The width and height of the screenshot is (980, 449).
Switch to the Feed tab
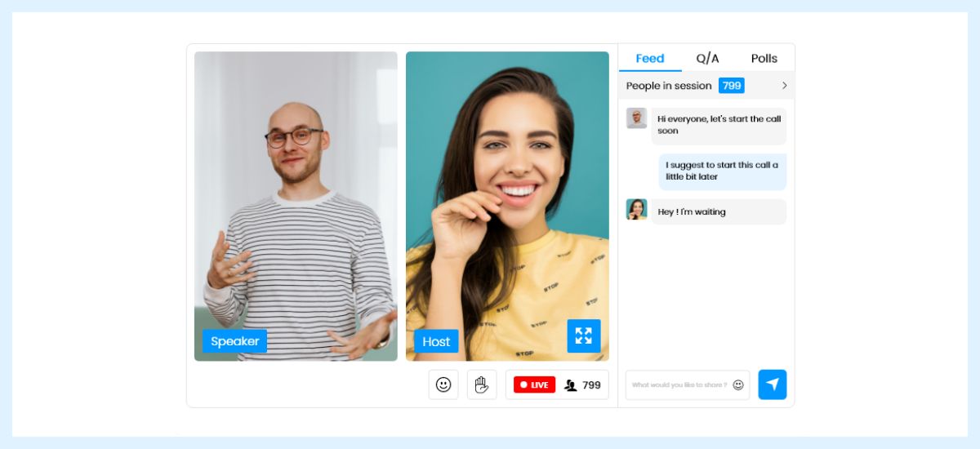tap(650, 59)
